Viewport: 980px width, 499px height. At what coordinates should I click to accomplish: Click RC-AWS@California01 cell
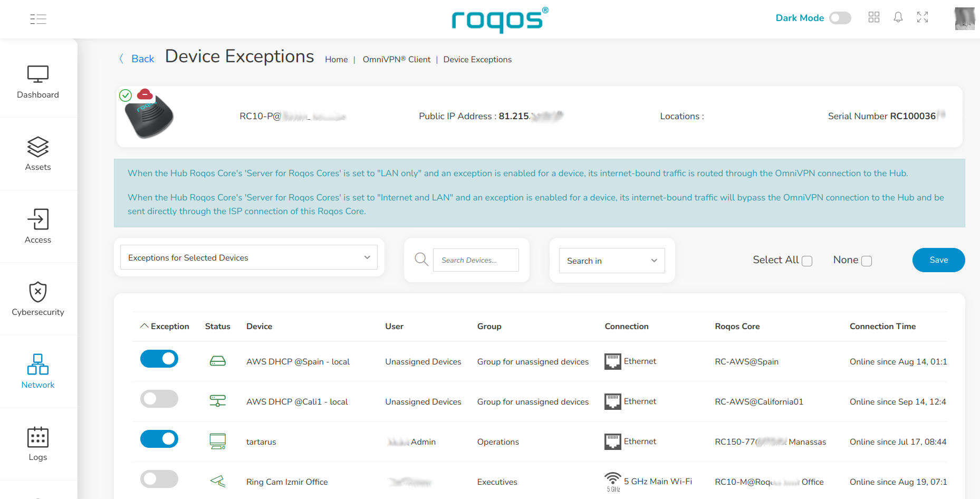pos(759,402)
